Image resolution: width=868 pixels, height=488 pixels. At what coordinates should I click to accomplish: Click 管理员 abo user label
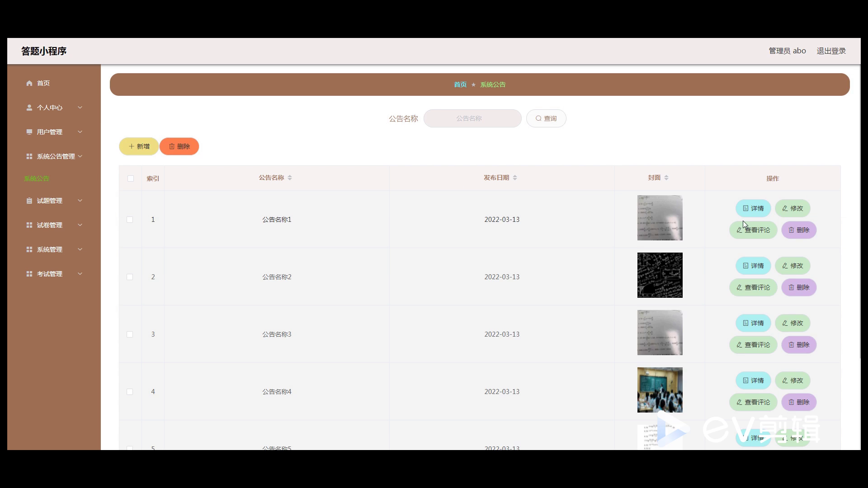[788, 51]
